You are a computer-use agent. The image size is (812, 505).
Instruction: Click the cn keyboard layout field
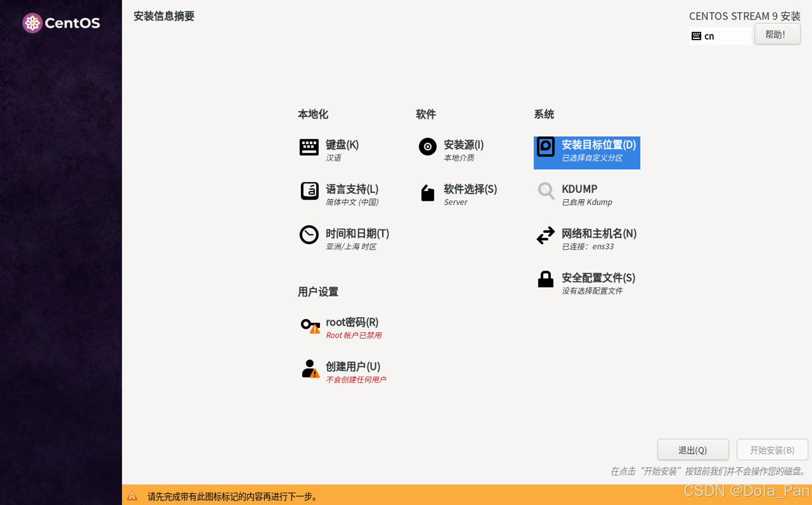[720, 36]
